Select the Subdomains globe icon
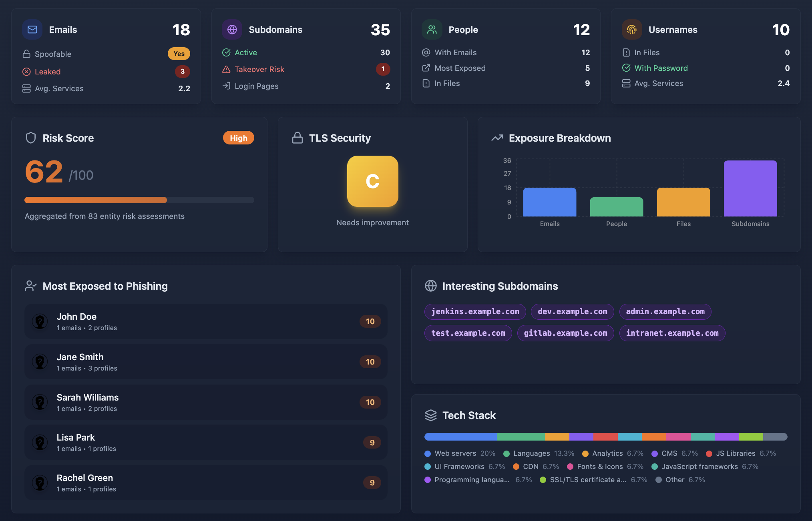Viewport: 812px width, 521px height. coord(232,29)
